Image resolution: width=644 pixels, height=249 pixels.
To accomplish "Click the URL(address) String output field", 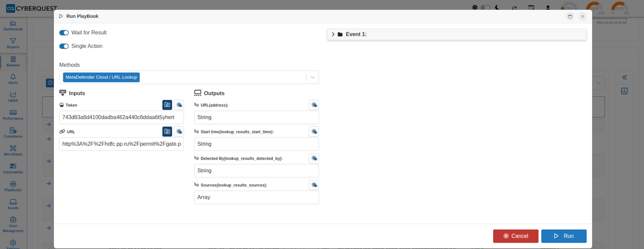I will (x=256, y=117).
